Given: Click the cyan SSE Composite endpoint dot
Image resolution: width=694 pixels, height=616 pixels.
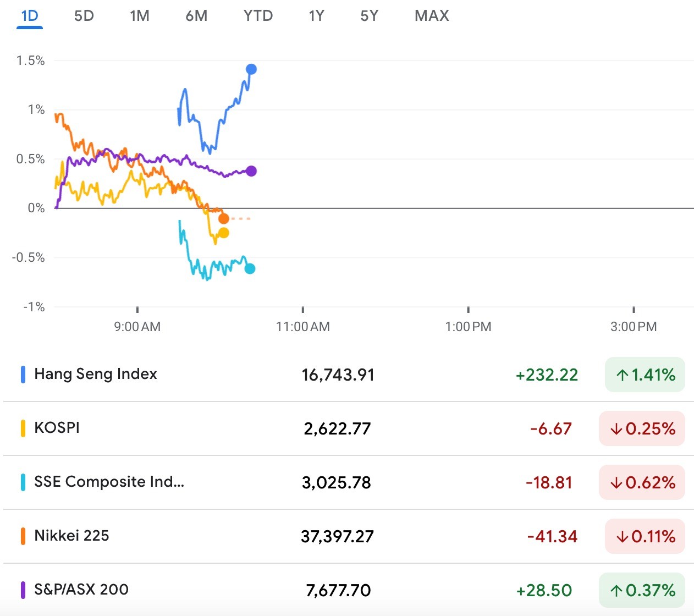Looking at the screenshot, I should 250,269.
